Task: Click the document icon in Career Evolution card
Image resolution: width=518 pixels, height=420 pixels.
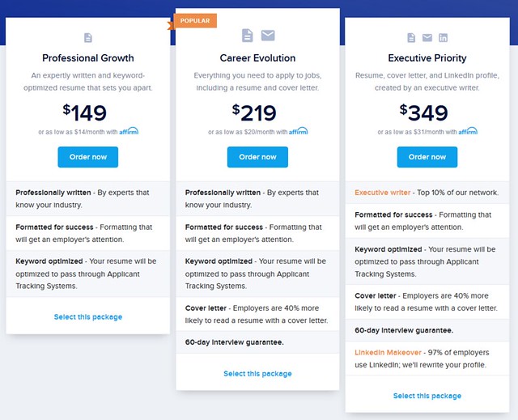Action: click(x=248, y=36)
